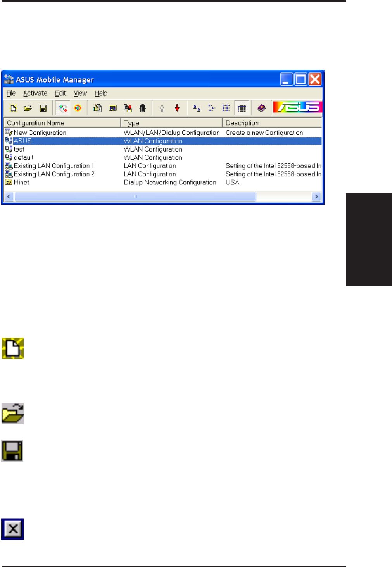Click scroll left arrow of horizontal scrollbar
The width and height of the screenshot is (392, 567).
tap(9, 196)
